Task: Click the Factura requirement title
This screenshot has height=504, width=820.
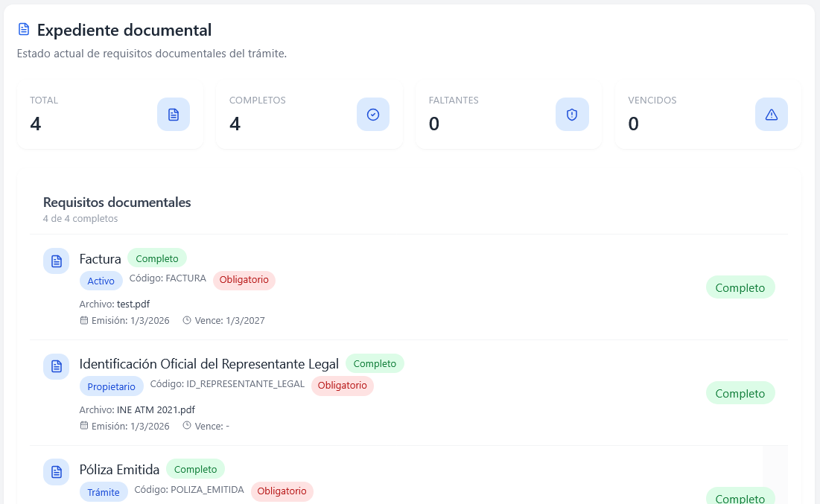Action: pos(100,259)
